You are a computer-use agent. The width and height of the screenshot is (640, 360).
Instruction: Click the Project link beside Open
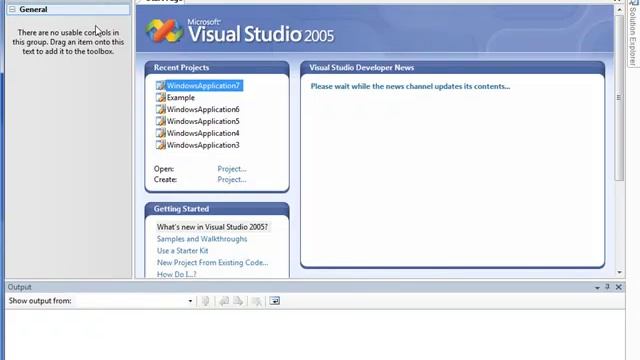232,169
